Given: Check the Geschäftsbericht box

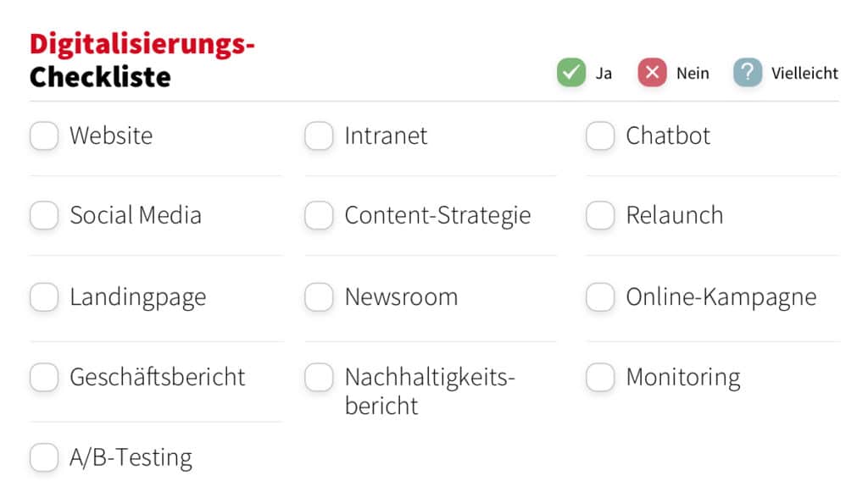Looking at the screenshot, I should click(x=44, y=377).
